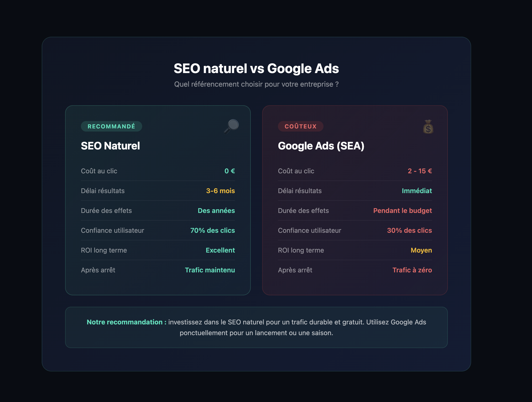532x402 pixels.
Task: Click Pendant le budget value
Action: [x=402, y=211]
